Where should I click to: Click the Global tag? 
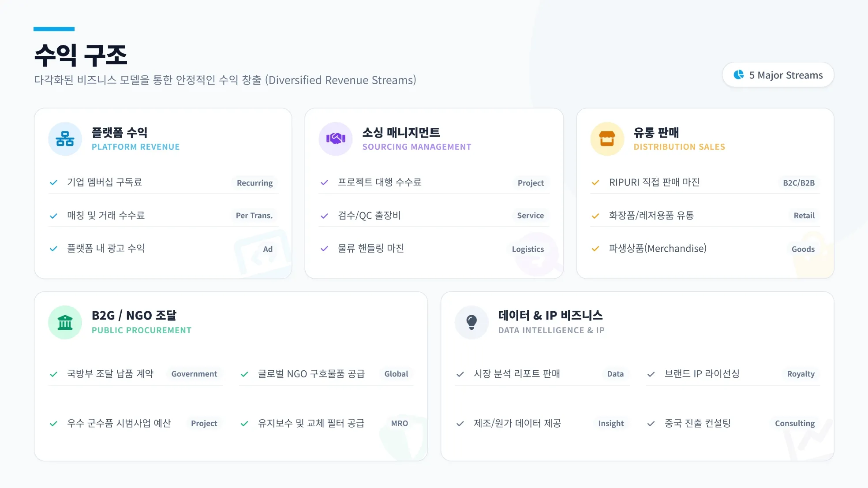pyautogui.click(x=396, y=374)
